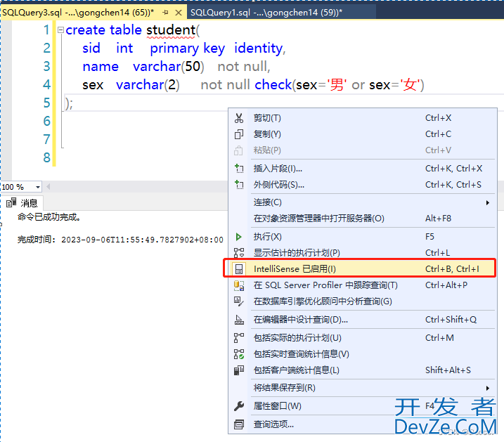Click the 'primary key' keywords on line 2
504x442 pixels.
point(188,48)
